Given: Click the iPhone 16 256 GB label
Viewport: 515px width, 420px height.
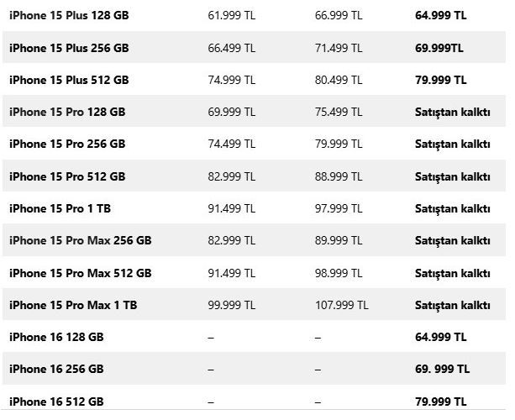Looking at the screenshot, I should [57, 369].
